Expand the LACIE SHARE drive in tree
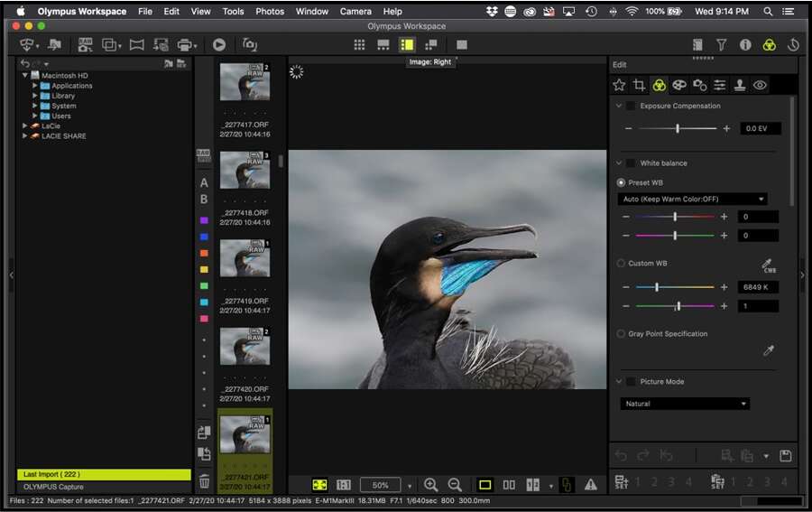 coord(25,136)
